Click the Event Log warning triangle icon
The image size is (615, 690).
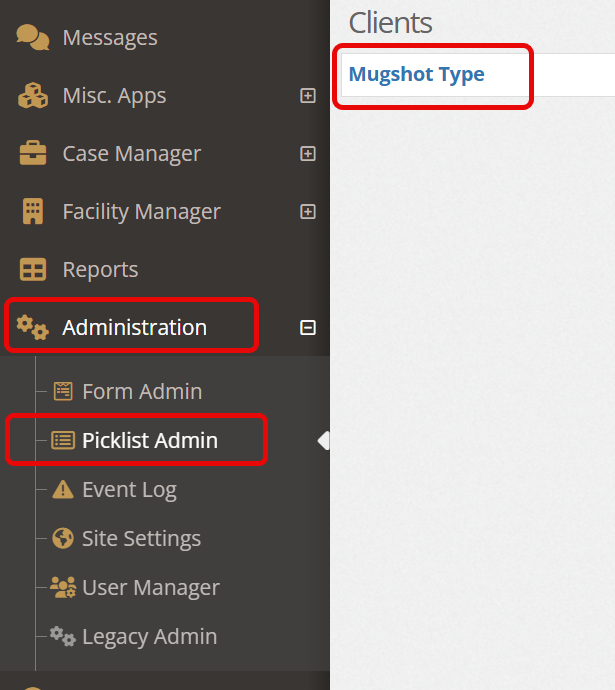tap(63, 489)
